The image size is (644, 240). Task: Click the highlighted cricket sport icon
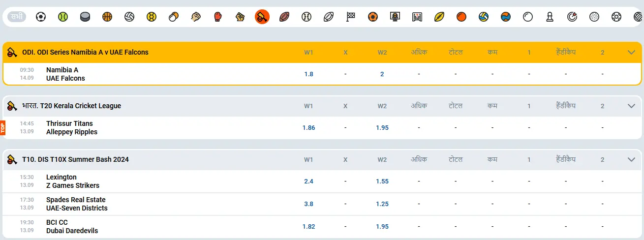pyautogui.click(x=262, y=17)
